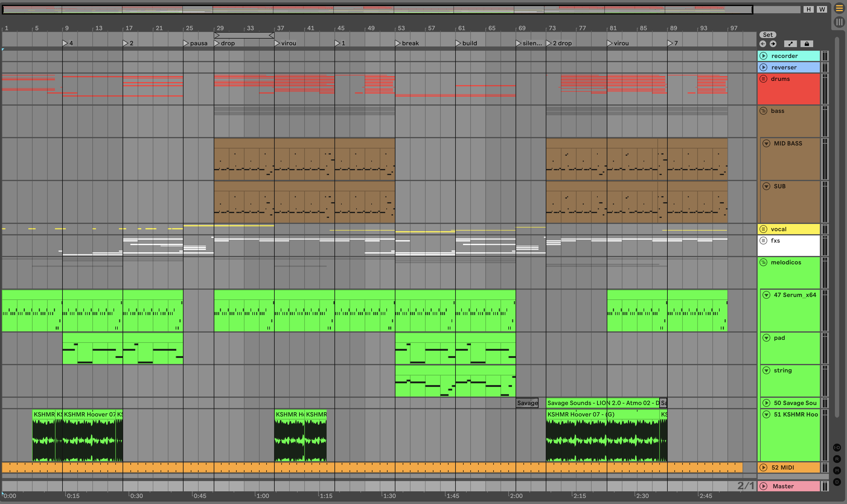847x504 pixels.
Task: Unfold the reverser track
Action: point(763,67)
